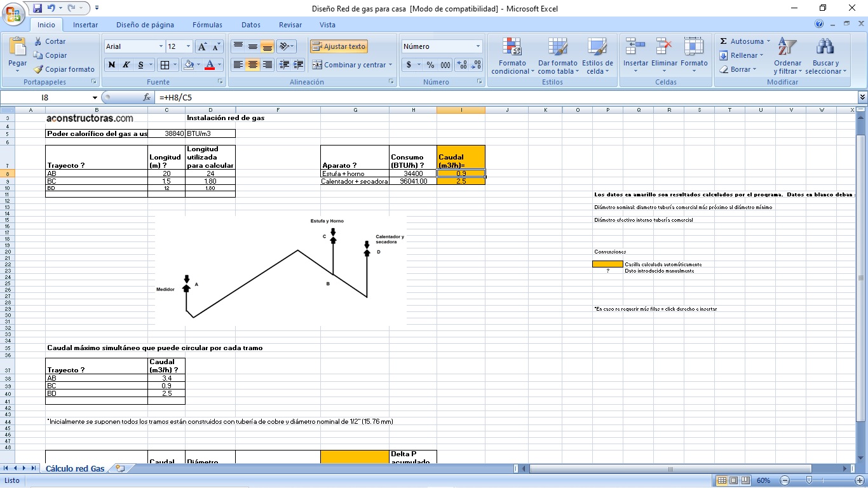Cut selection with Cortar
The image size is (868, 488).
50,41
